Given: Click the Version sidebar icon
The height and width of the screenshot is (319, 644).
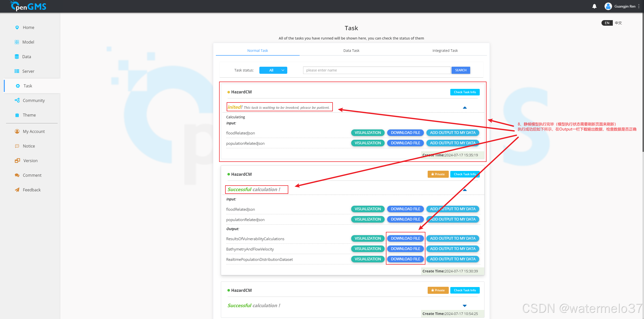Looking at the screenshot, I should (x=17, y=161).
